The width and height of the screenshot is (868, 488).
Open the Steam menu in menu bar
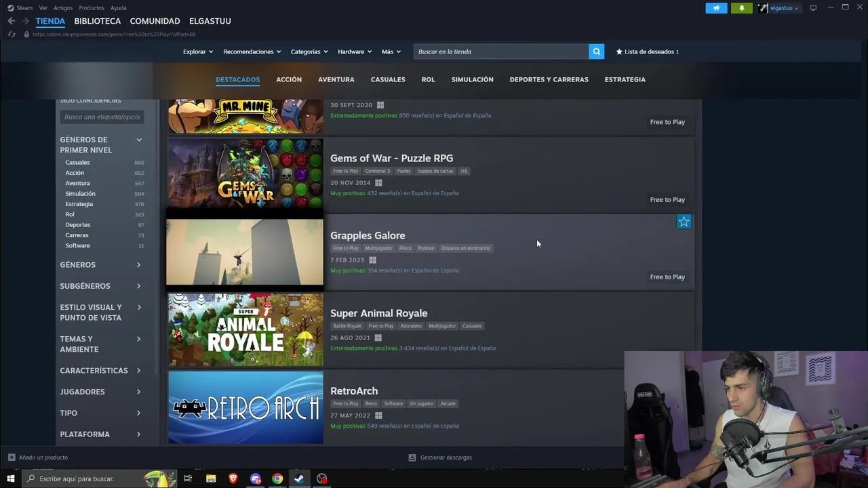(24, 8)
